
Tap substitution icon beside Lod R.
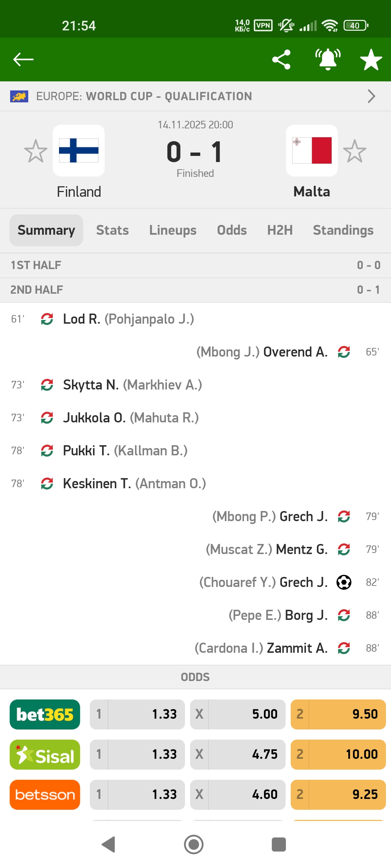(x=47, y=319)
